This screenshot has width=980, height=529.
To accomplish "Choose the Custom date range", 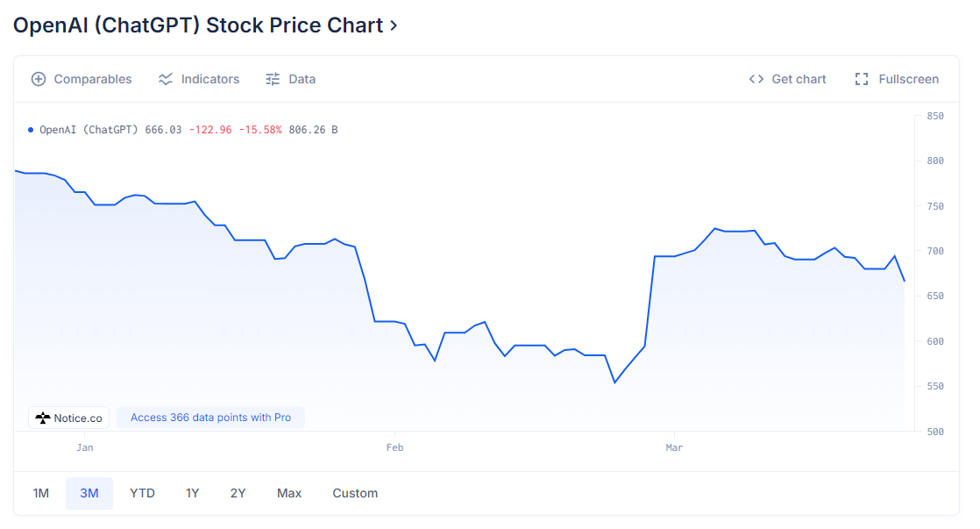I will 355,493.
